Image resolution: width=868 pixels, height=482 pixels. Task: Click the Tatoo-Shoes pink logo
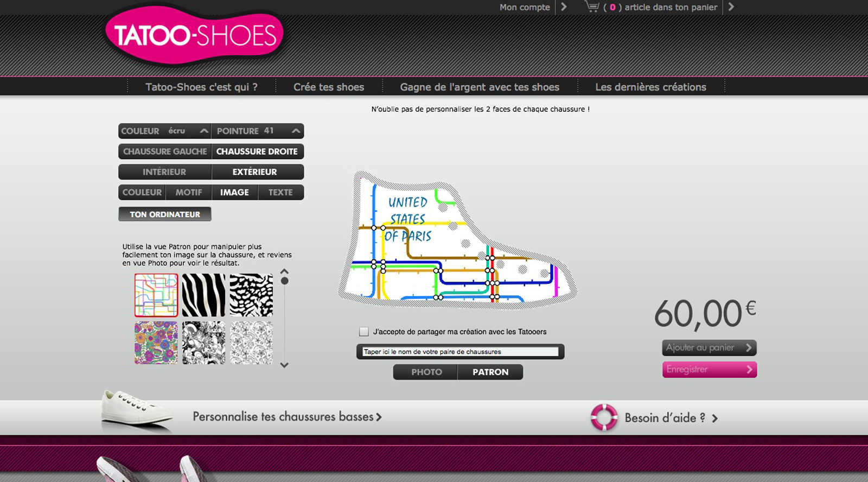tap(194, 36)
